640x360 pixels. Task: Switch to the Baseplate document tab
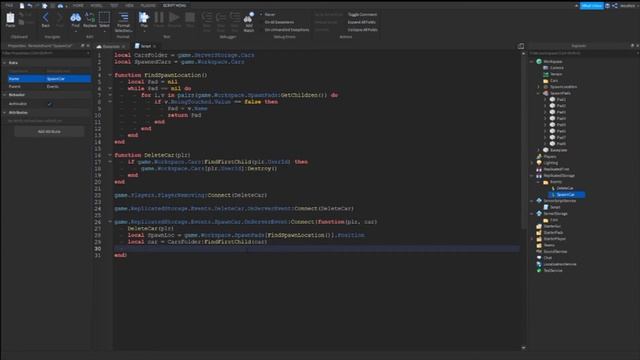(x=111, y=46)
